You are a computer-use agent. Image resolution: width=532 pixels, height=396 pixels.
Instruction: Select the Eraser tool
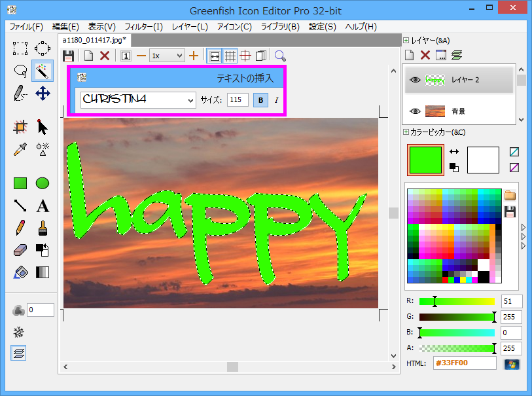20,250
